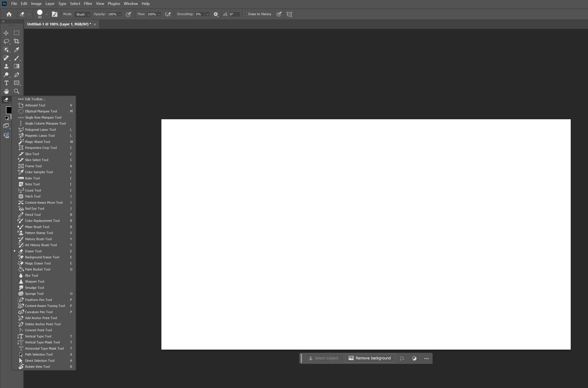This screenshot has height=388, width=588.
Task: Click the brush angle input field
Action: [234, 14]
